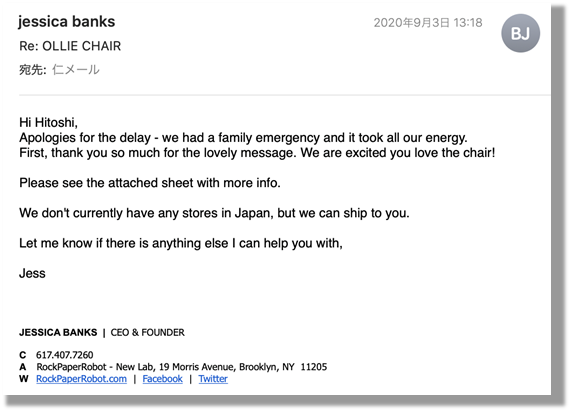Image resolution: width=571 pixels, height=412 pixels.
Task: Click the Apologies for the delay sentence
Action: [243, 138]
